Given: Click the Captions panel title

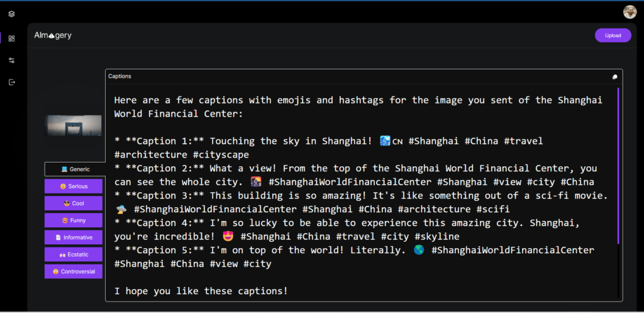Looking at the screenshot, I should click(119, 76).
